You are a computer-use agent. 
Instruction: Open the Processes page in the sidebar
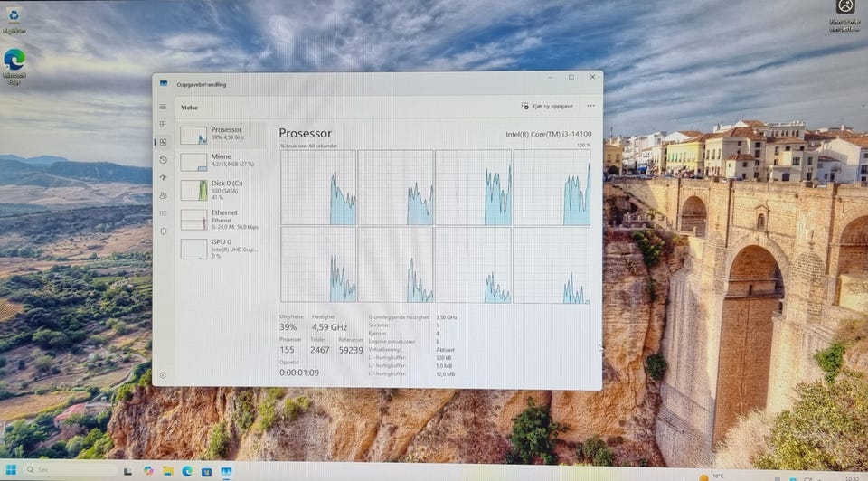[x=163, y=125]
